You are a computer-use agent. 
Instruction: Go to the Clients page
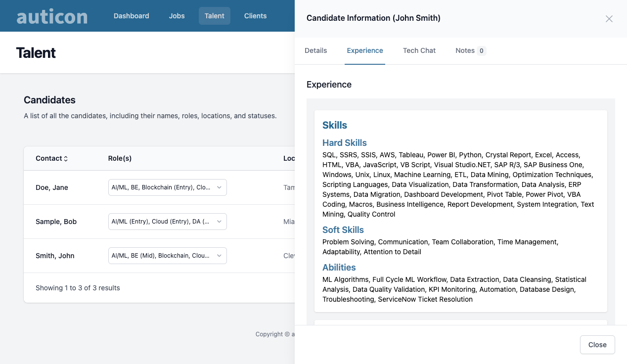(x=255, y=16)
